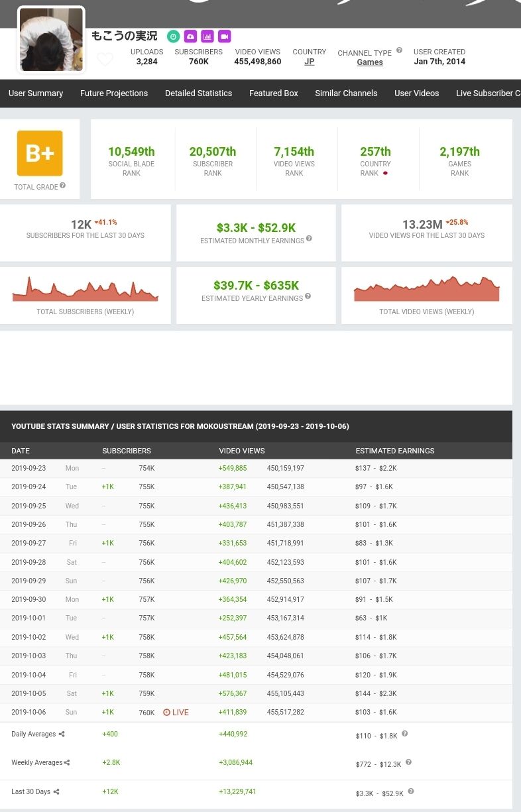This screenshot has width=521, height=812.
Task: Click the 2,197th games rank
Action: [x=459, y=152]
